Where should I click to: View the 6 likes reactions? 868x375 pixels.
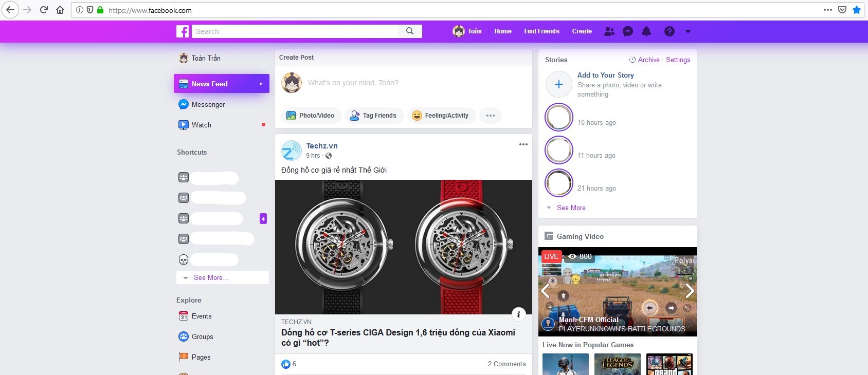click(289, 364)
